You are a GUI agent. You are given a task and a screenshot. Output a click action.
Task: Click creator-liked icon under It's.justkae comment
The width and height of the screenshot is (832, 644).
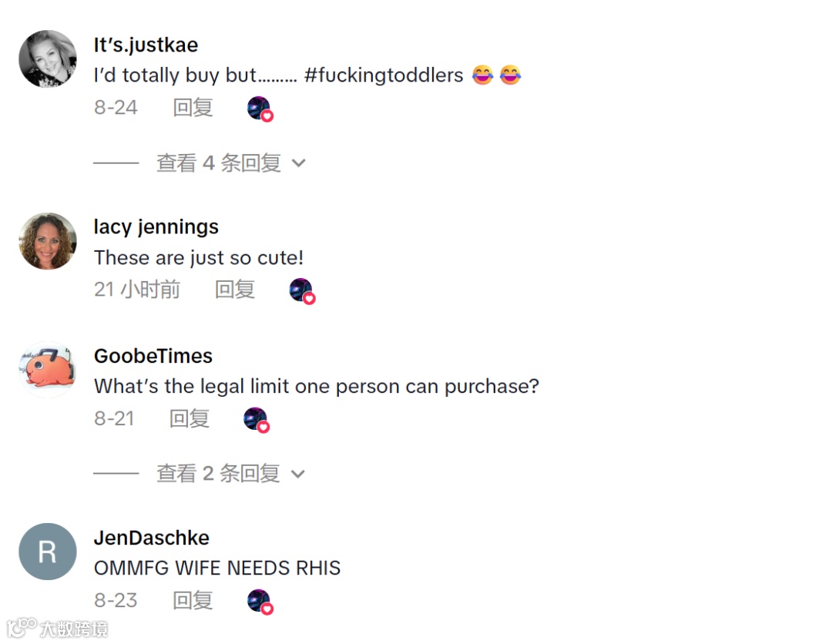[260, 109]
